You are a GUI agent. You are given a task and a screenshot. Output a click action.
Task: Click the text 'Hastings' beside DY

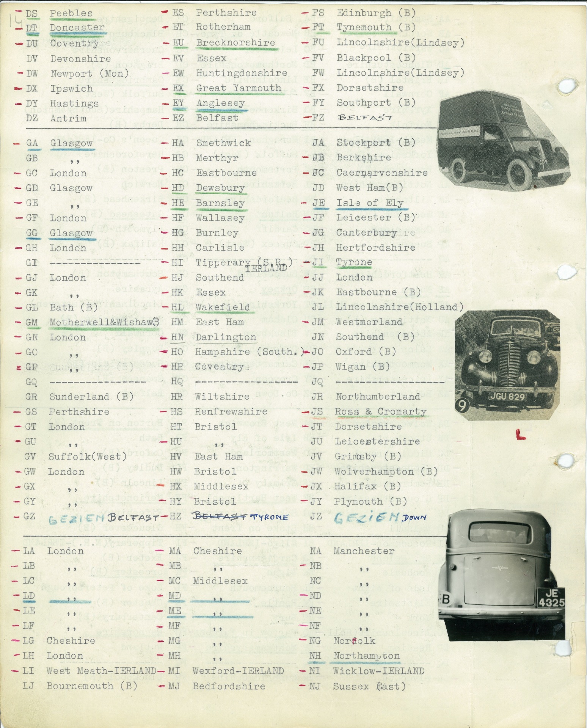(x=74, y=104)
